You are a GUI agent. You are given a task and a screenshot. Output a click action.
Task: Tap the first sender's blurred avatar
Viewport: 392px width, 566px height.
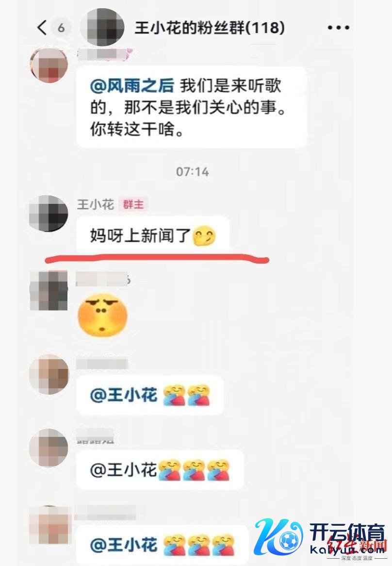(x=49, y=66)
